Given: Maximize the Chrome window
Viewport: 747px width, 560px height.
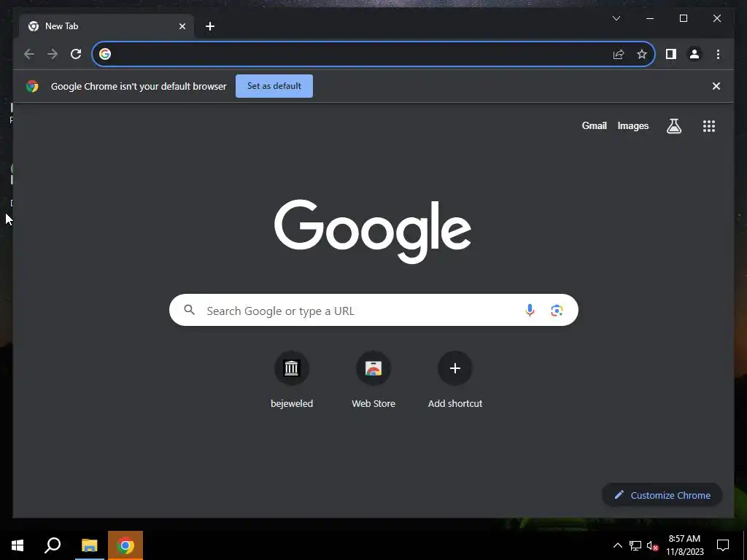Looking at the screenshot, I should [x=683, y=18].
